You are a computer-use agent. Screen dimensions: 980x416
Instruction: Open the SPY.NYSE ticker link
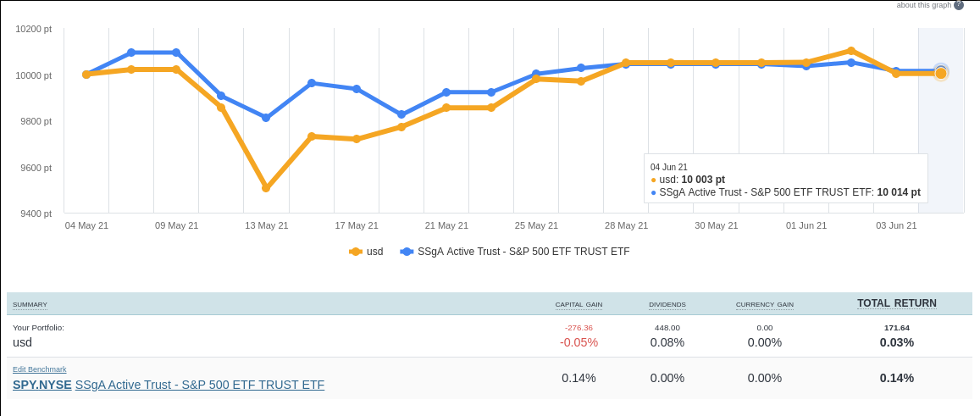42,385
